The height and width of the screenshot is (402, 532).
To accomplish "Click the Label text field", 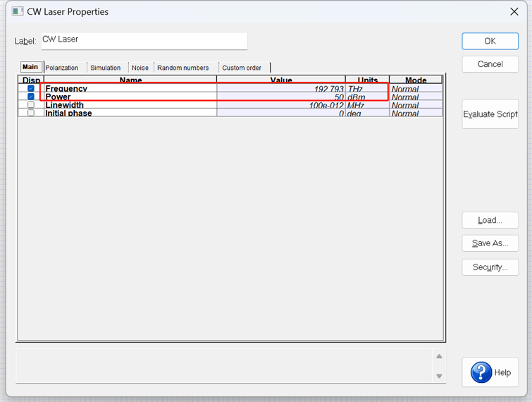I will pos(144,40).
